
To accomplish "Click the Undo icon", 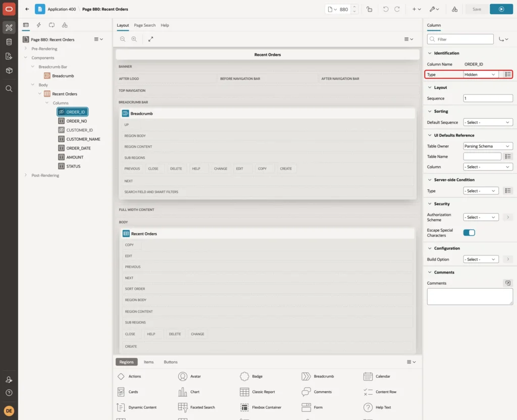I will pyautogui.click(x=385, y=9).
